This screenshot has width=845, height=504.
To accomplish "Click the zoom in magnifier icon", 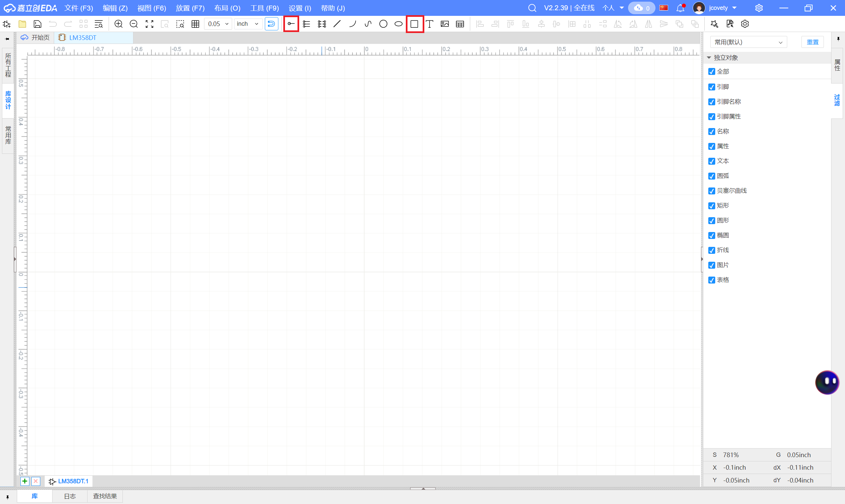I will click(118, 24).
